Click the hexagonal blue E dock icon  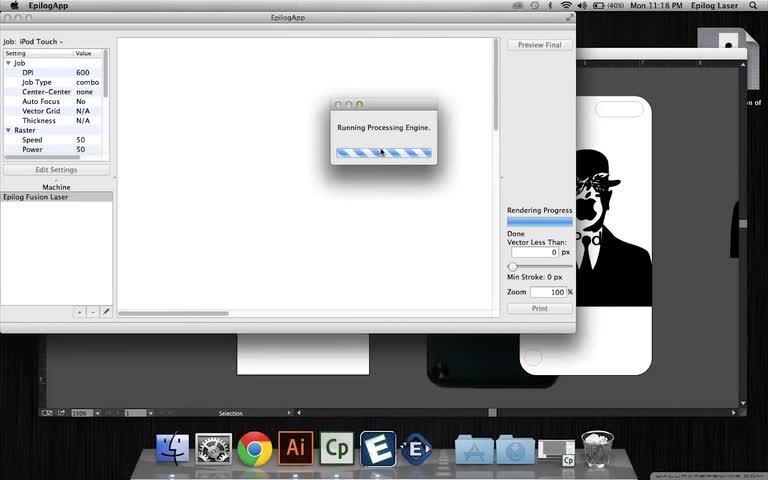coord(416,449)
